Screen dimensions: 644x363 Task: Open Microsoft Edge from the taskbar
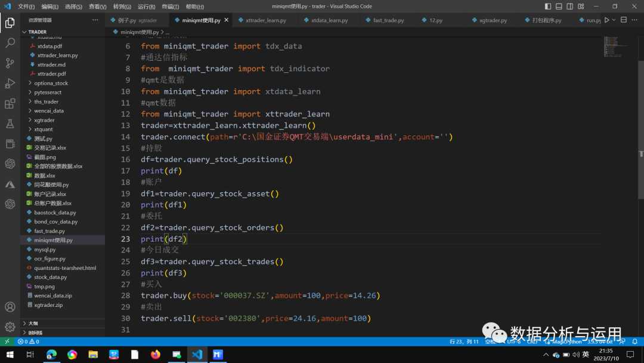click(51, 355)
